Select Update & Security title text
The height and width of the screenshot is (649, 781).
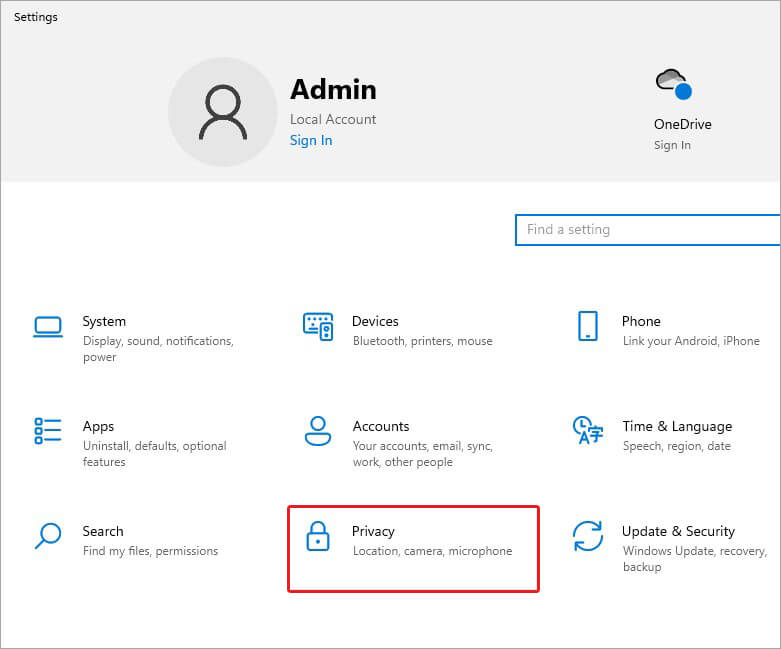678,532
